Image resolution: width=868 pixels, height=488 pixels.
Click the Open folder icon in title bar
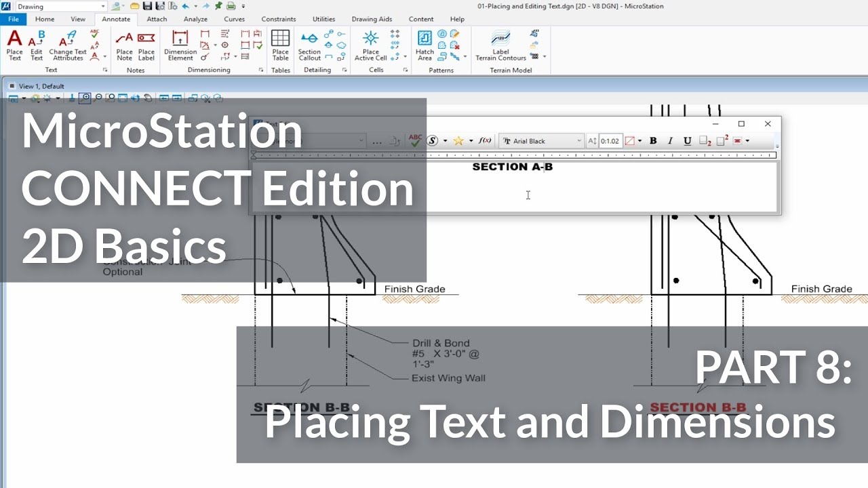134,6
